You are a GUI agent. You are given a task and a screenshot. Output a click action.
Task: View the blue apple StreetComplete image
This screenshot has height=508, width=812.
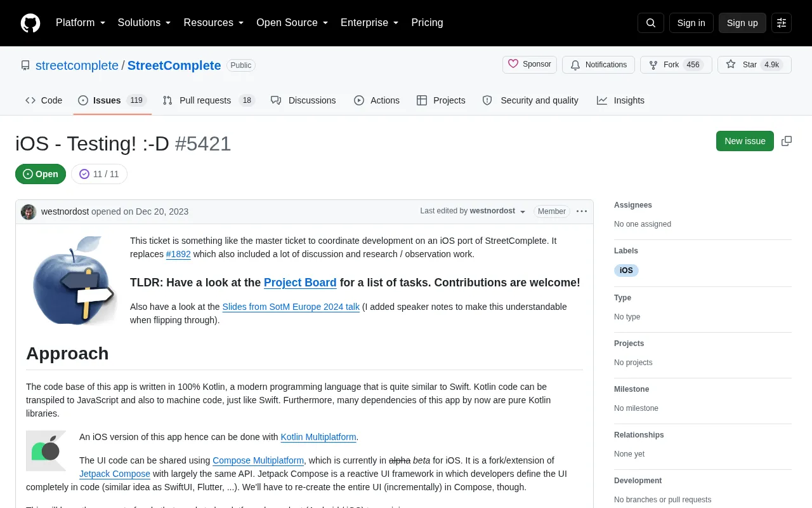(x=73, y=280)
